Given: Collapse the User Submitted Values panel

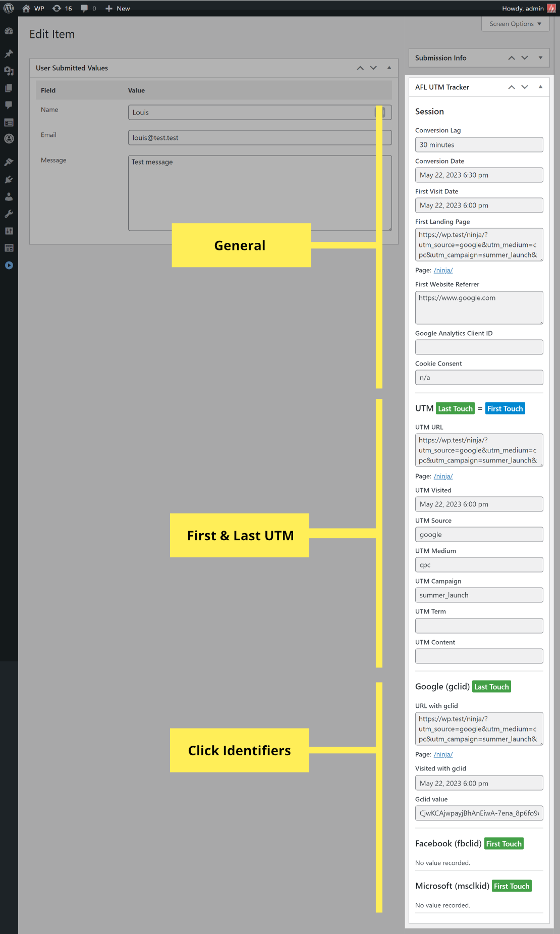Looking at the screenshot, I should point(389,68).
